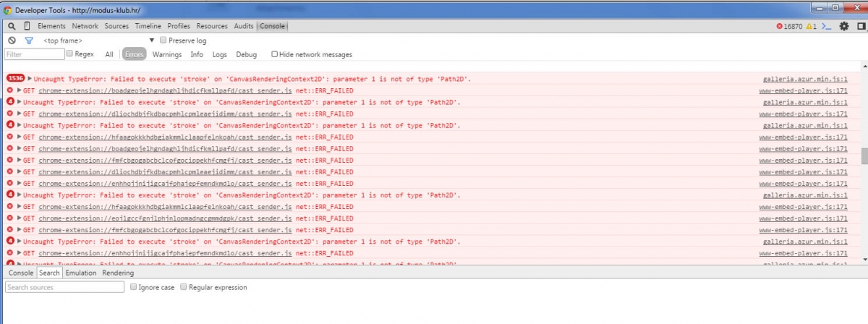Click the yellow warning count icon
The image size is (868, 324).
(x=812, y=26)
